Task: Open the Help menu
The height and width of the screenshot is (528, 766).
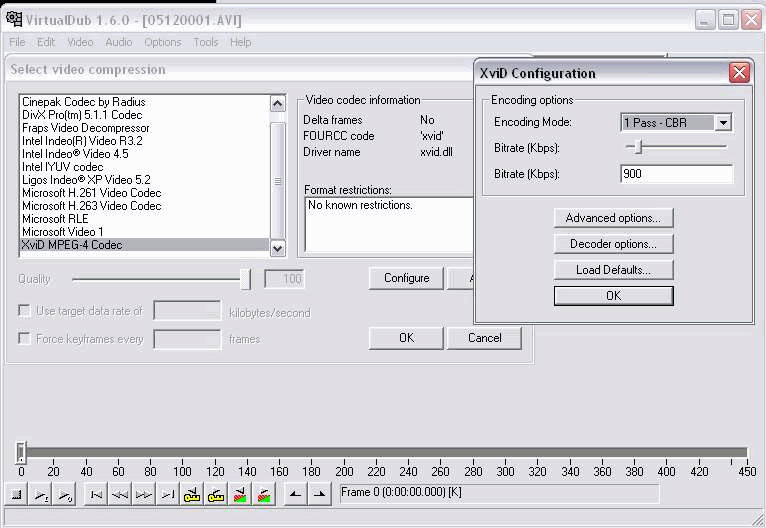Action: pos(240,42)
